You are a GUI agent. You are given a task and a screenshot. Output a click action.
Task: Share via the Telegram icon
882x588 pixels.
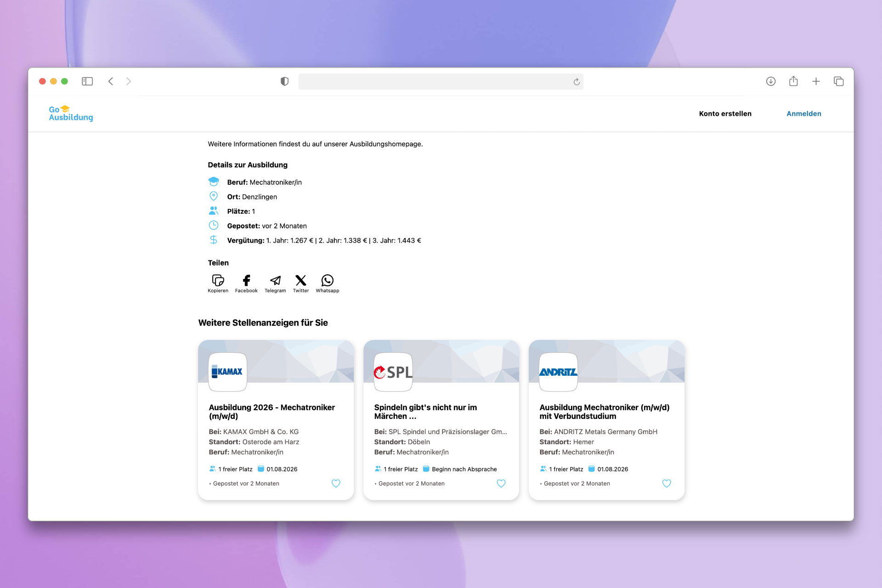click(275, 281)
